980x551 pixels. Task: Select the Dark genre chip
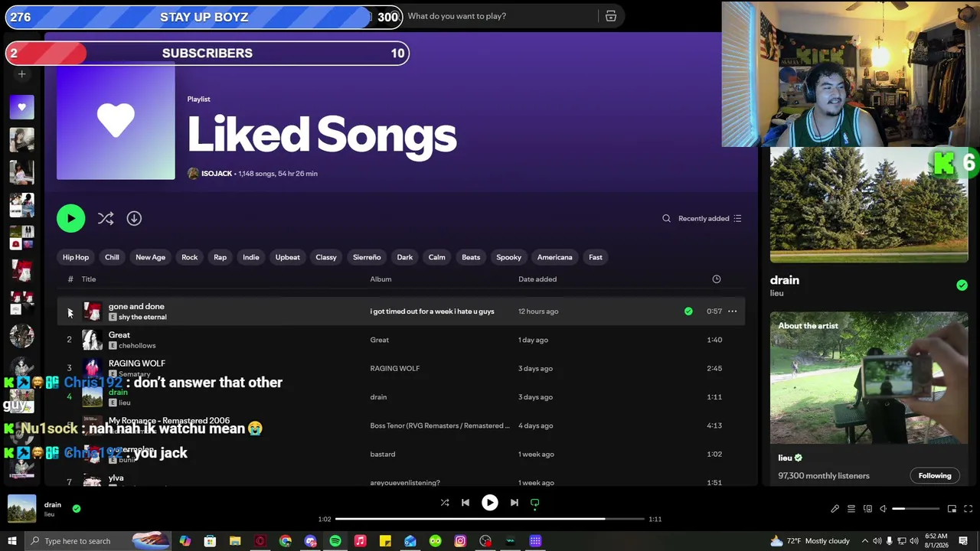405,257
